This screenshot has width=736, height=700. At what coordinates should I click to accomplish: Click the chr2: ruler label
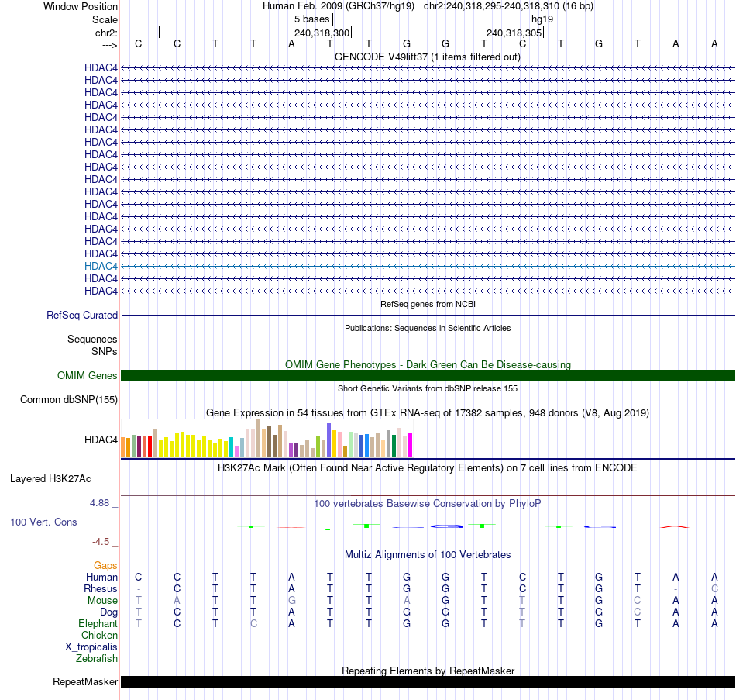106,33
